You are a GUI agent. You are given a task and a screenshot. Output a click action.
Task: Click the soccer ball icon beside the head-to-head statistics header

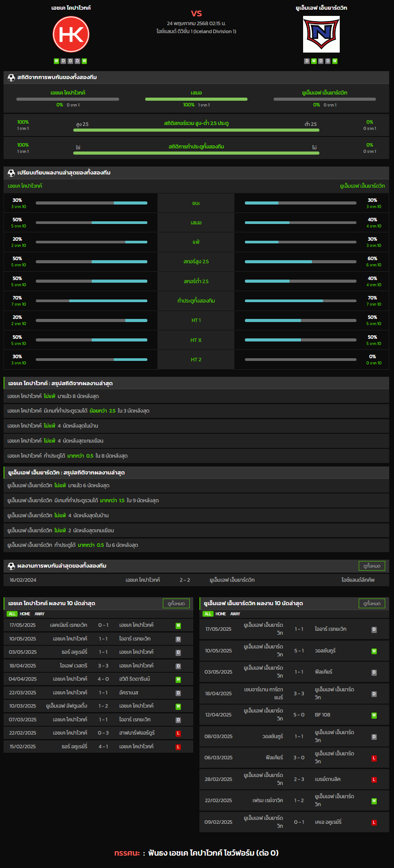coord(11,77)
